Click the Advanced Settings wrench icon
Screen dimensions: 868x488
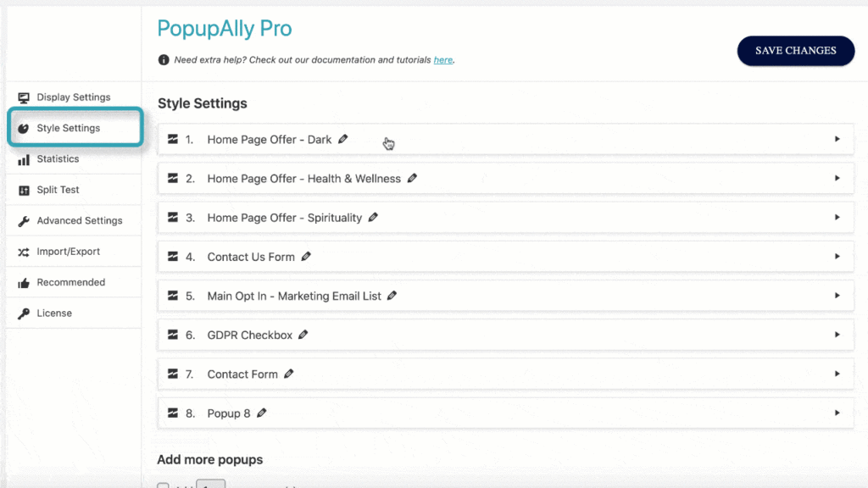(x=24, y=220)
